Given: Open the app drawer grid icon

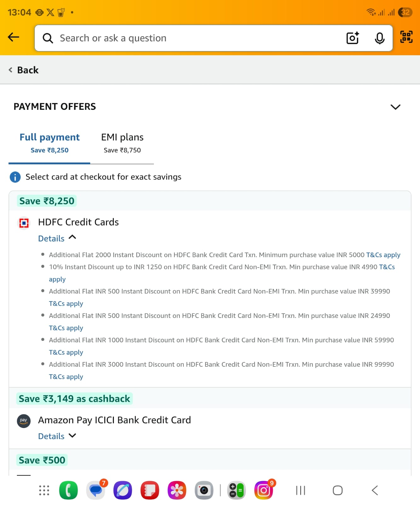Looking at the screenshot, I should coord(44,490).
